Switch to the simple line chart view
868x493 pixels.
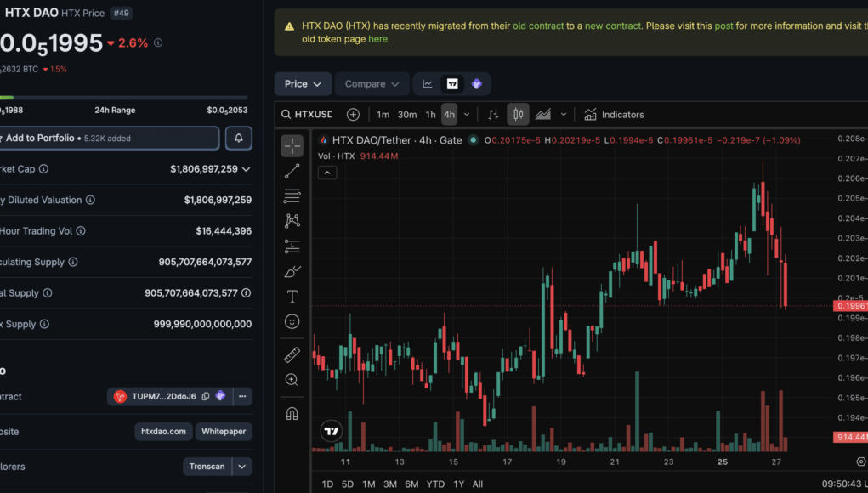[428, 83]
